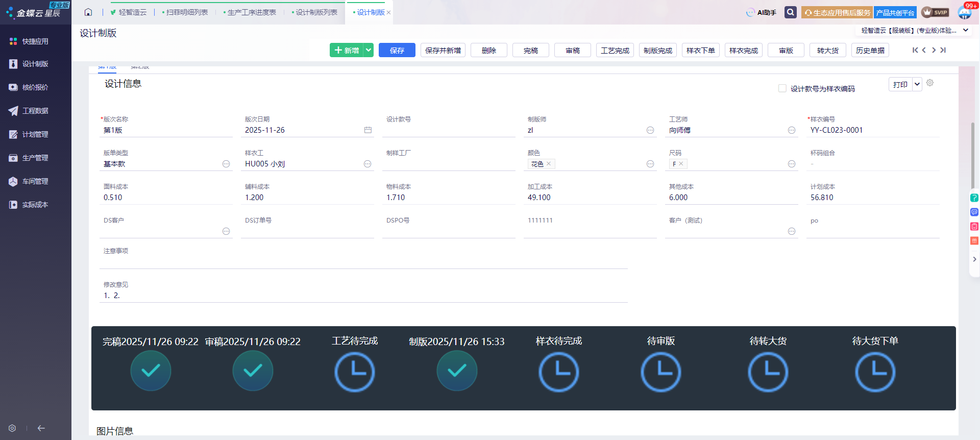
Task: Remove the F size tag
Action: (x=681, y=164)
